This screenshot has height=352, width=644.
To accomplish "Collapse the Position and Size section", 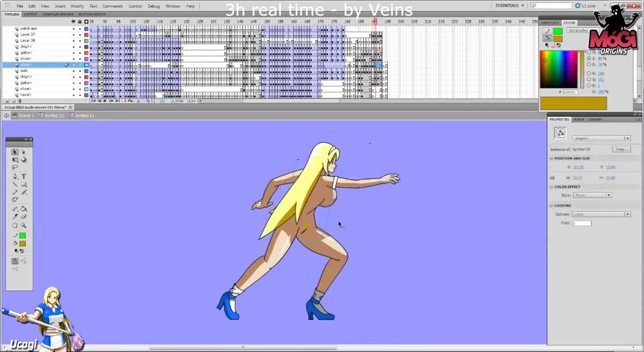I will pyautogui.click(x=552, y=158).
